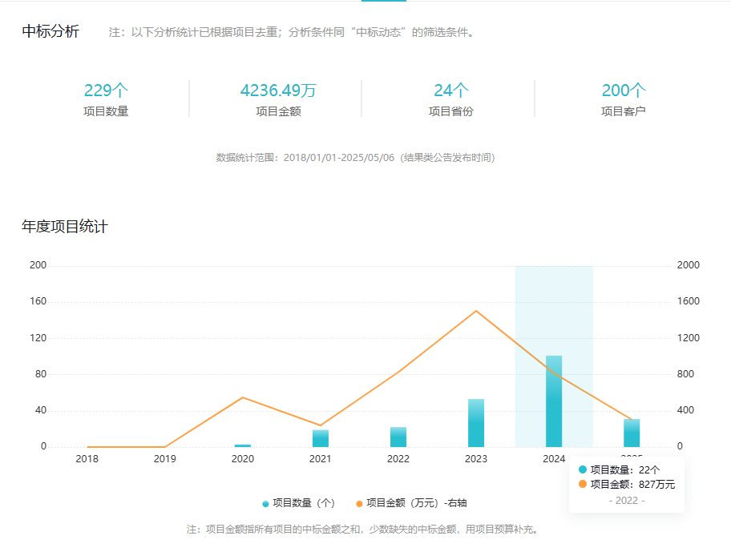The height and width of the screenshot is (560, 731).
Task: Click the 中标分析 section heading
Action: click(x=50, y=32)
